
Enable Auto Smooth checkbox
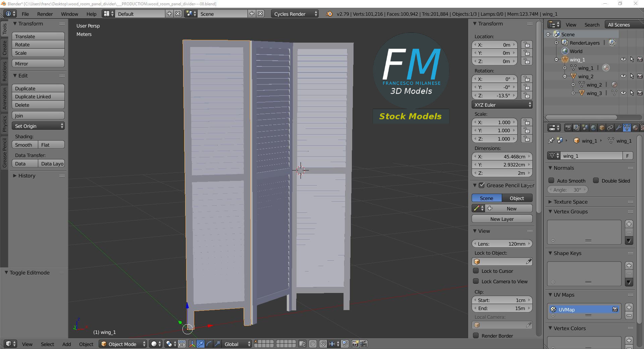click(551, 181)
